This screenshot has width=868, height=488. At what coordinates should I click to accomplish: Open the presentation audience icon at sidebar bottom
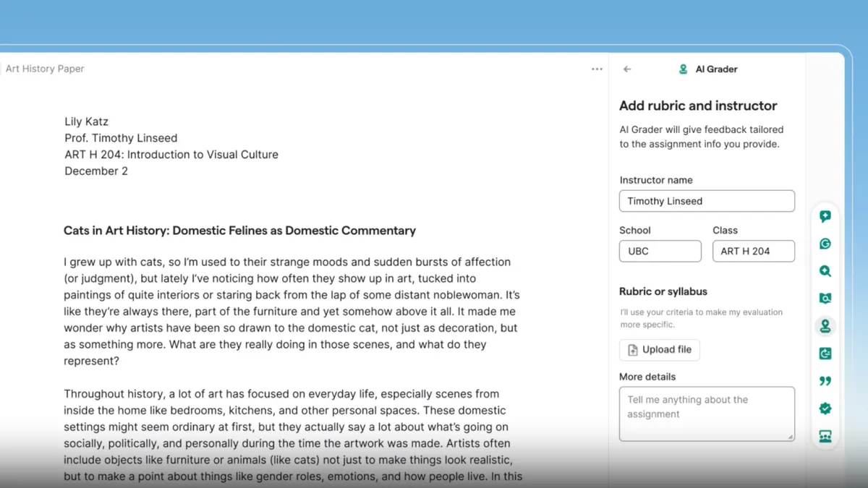[x=825, y=436]
